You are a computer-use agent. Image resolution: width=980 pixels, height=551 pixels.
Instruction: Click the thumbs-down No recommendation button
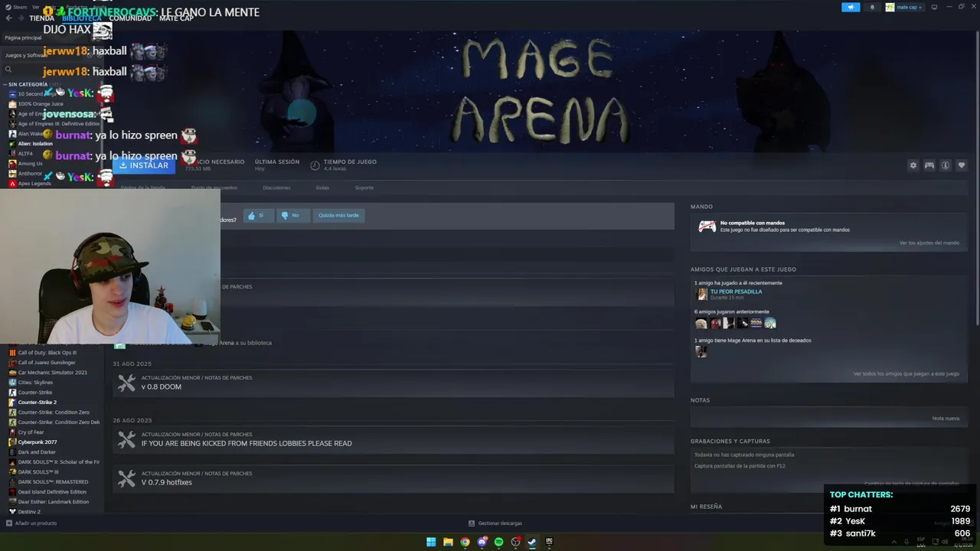pos(292,216)
